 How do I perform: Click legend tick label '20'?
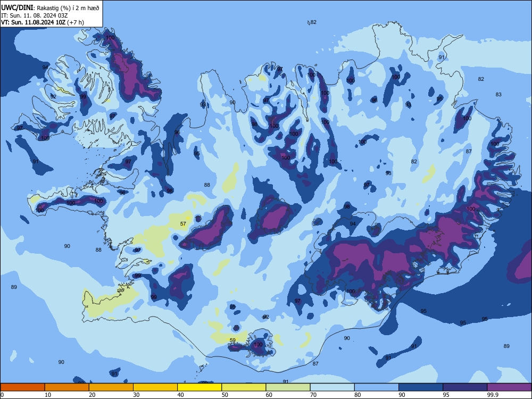92,395
